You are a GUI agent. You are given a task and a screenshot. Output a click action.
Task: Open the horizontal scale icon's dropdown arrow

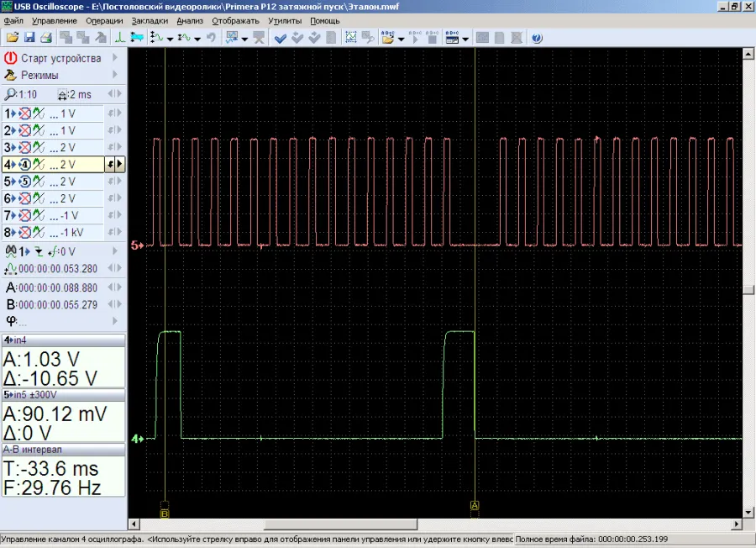tap(197, 39)
